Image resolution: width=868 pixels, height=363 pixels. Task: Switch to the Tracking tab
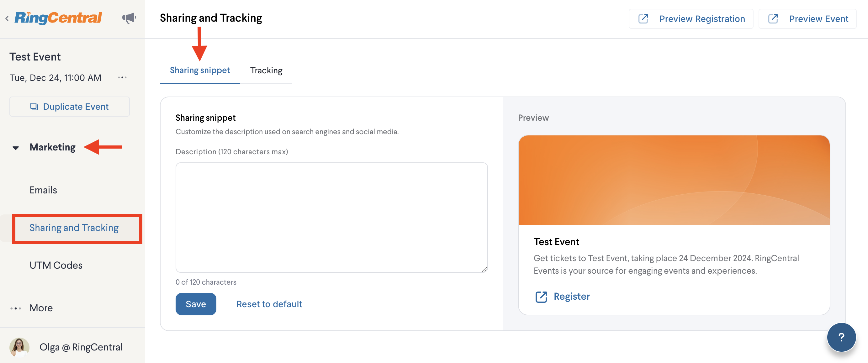pos(266,71)
